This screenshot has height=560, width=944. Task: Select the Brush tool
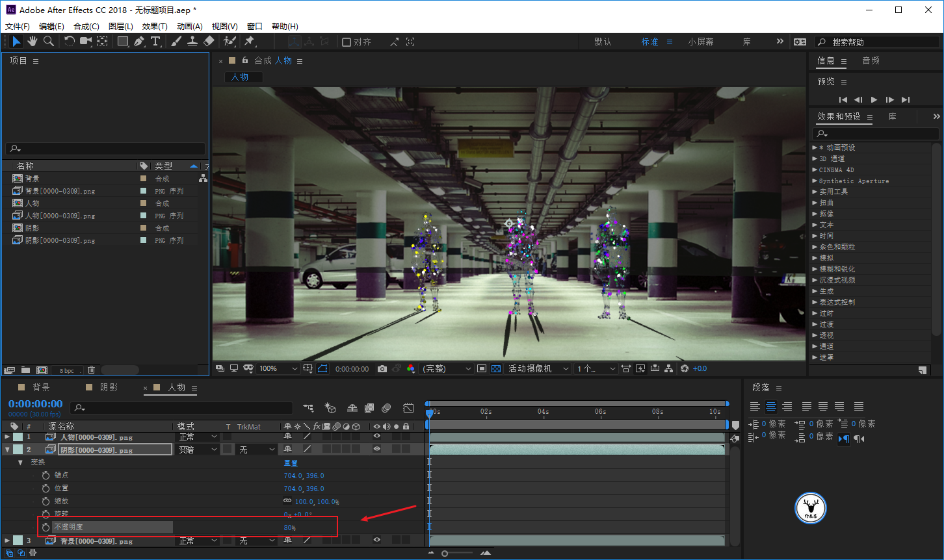click(x=176, y=42)
